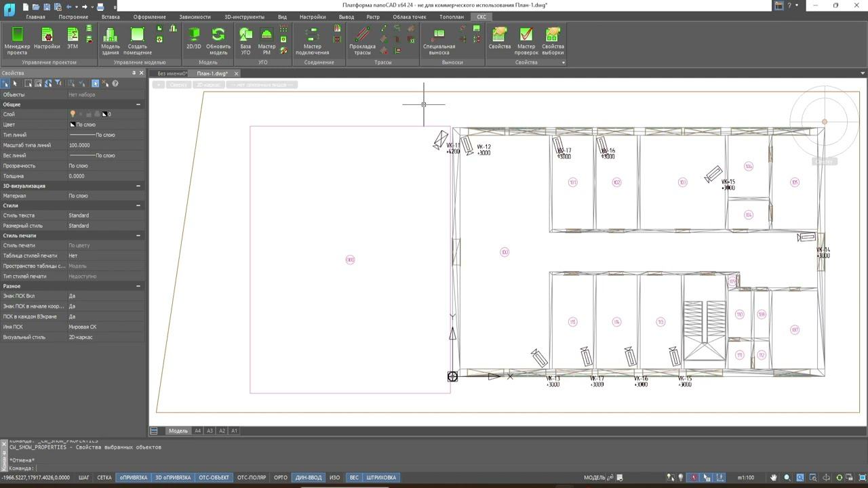The width and height of the screenshot is (868, 488).
Task: Click МОДЕЛЬ space button in status bar
Action: (595, 477)
